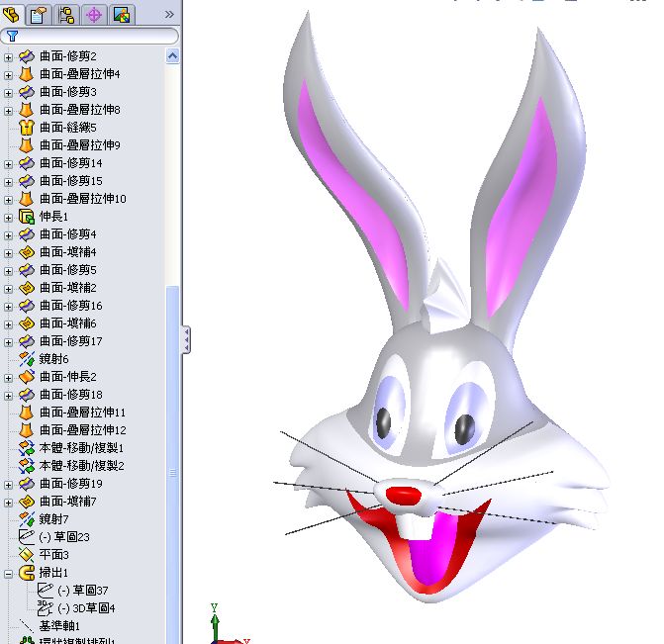Click the 伸長1 extrude icon

[x=27, y=217]
